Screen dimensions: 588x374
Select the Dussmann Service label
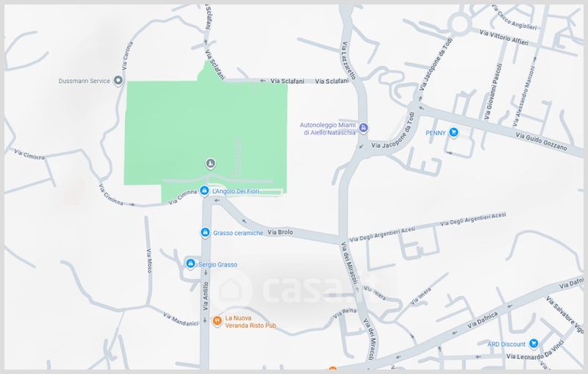click(x=85, y=81)
